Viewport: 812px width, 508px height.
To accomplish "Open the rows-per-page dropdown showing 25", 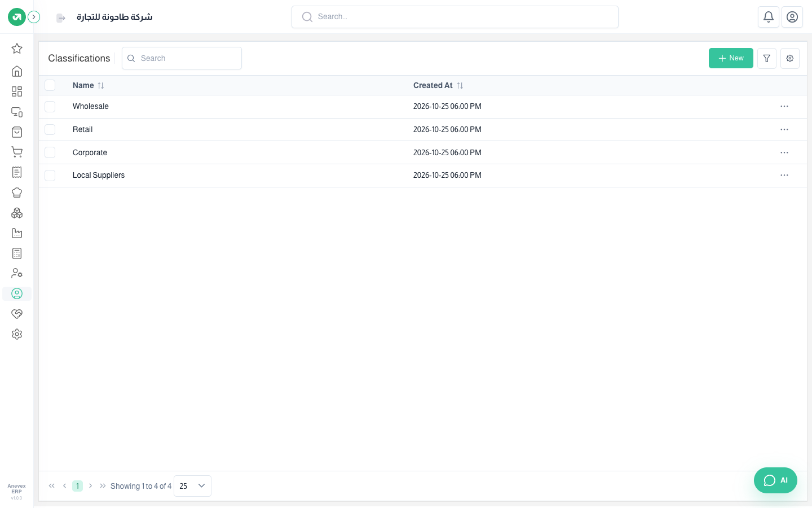I will [x=192, y=486].
